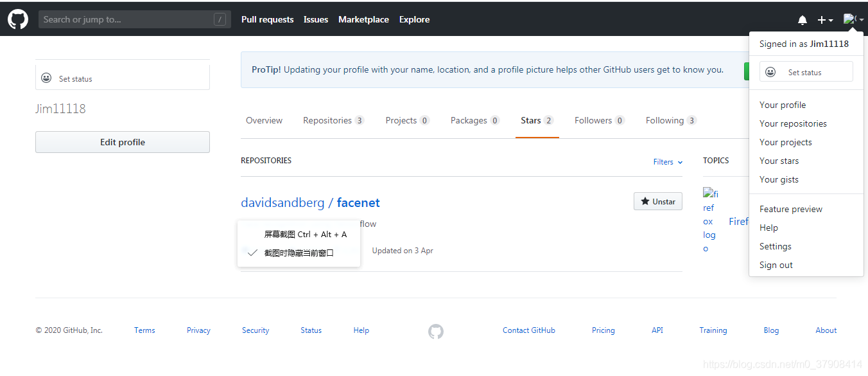
Task: Click the smiley icon in dropdown Set status
Action: coord(770,72)
